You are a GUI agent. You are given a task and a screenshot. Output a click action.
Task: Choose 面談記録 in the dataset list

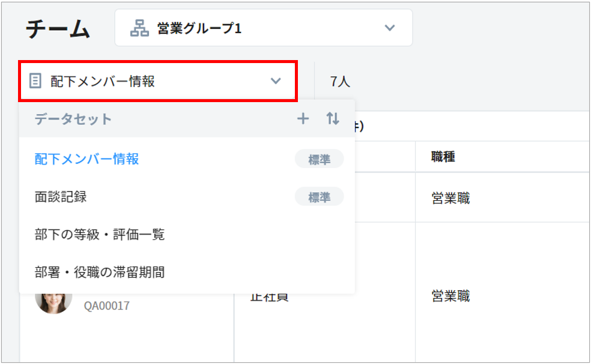(x=61, y=196)
